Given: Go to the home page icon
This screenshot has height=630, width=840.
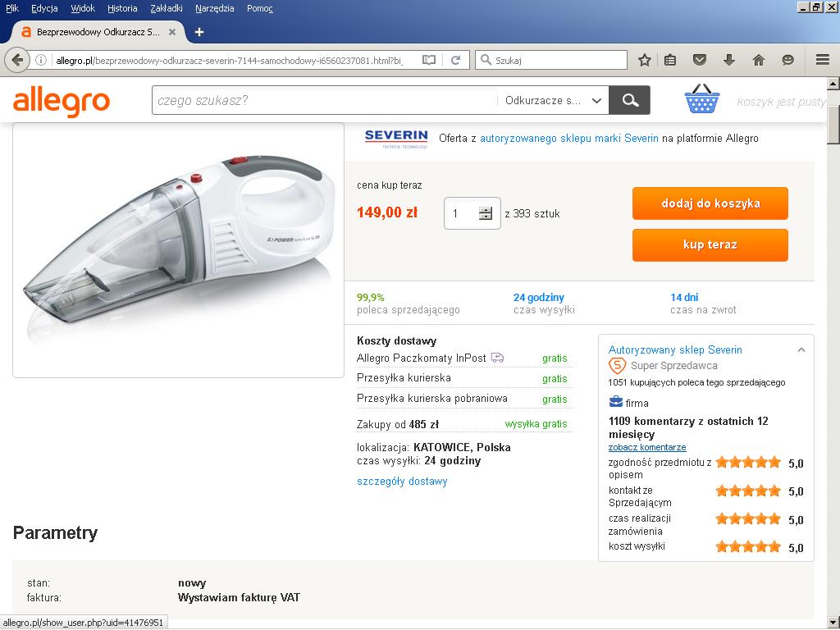Looking at the screenshot, I should pos(759,60).
